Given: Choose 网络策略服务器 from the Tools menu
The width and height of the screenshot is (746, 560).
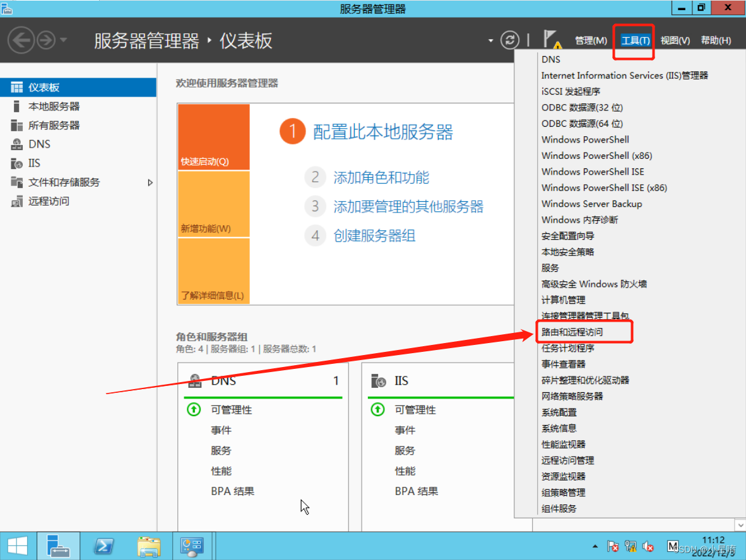Looking at the screenshot, I should click(x=572, y=396).
